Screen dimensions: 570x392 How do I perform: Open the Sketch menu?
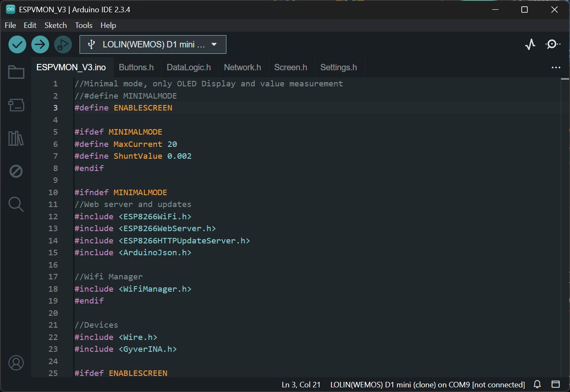[55, 25]
